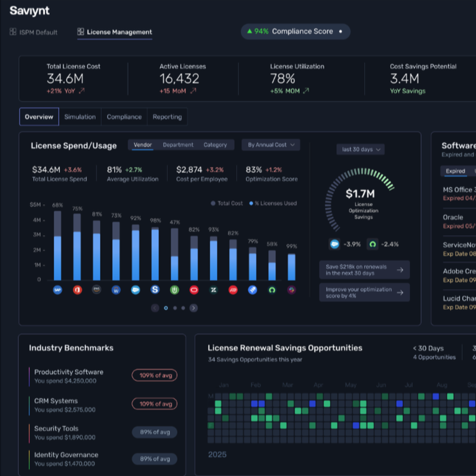Select the Microsoft Office vendor icon
Screen dimensions: 476x476
coord(77,290)
